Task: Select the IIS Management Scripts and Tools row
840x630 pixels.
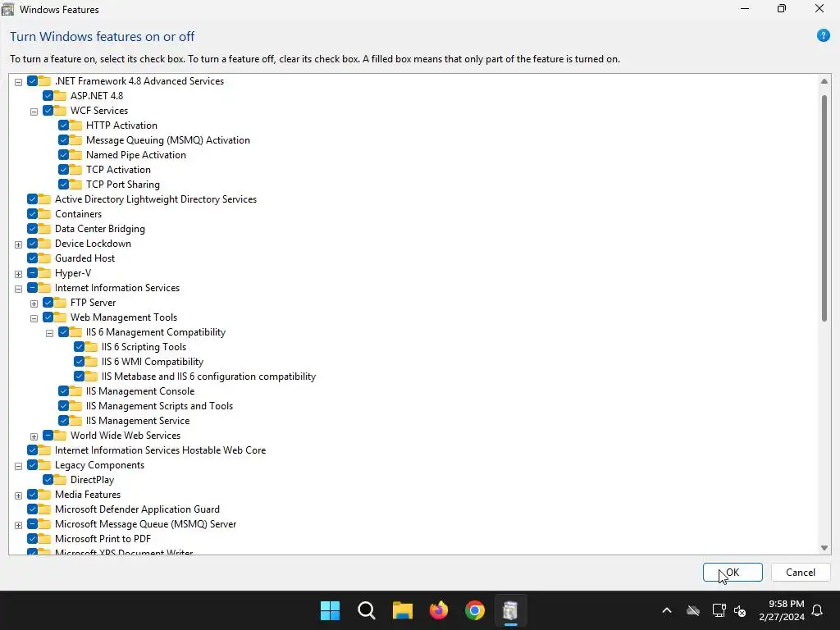Action: click(x=159, y=405)
